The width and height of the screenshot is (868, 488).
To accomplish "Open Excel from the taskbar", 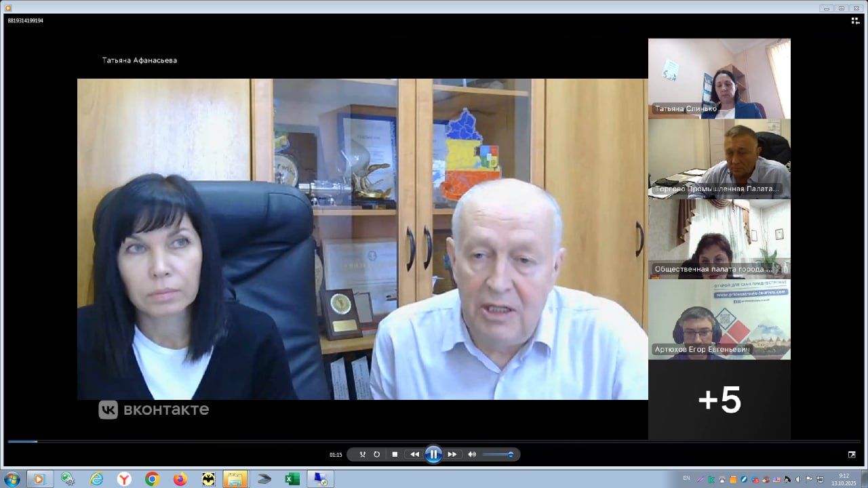I will 292,479.
